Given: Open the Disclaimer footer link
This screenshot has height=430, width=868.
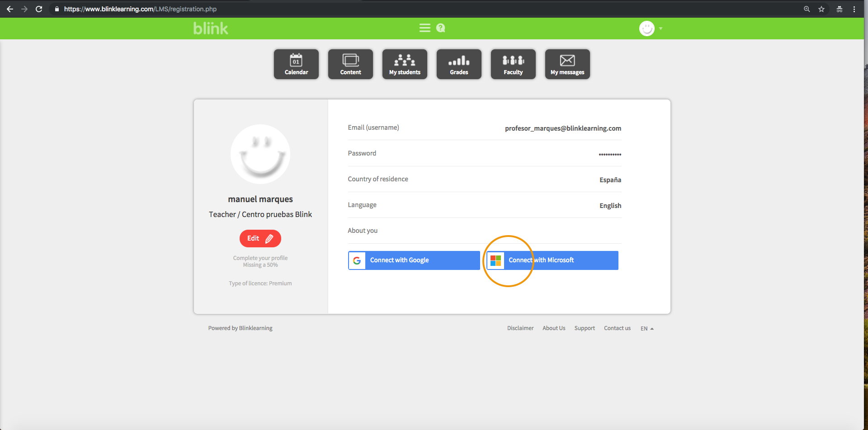Looking at the screenshot, I should click(520, 328).
